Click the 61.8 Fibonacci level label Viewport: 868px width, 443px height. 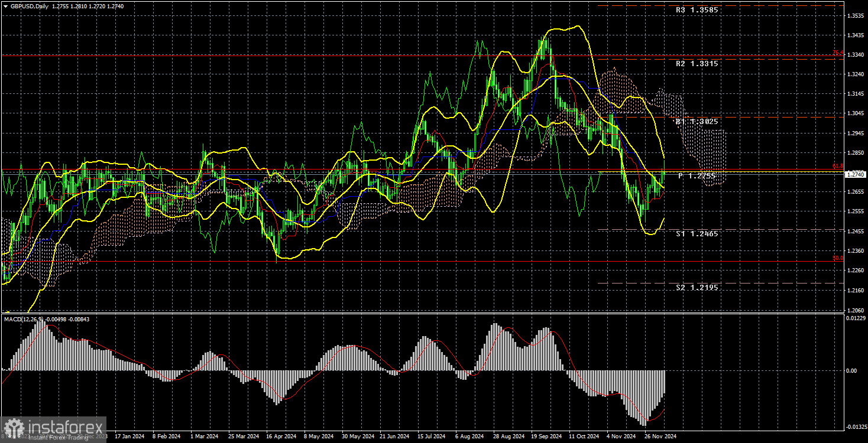837,167
